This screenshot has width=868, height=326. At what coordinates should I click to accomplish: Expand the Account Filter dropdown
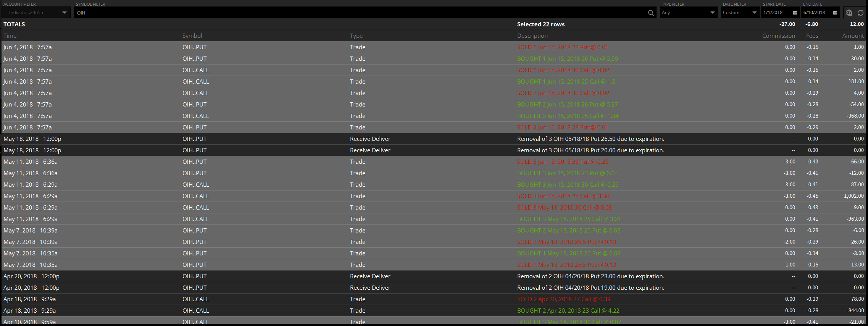pyautogui.click(x=64, y=13)
